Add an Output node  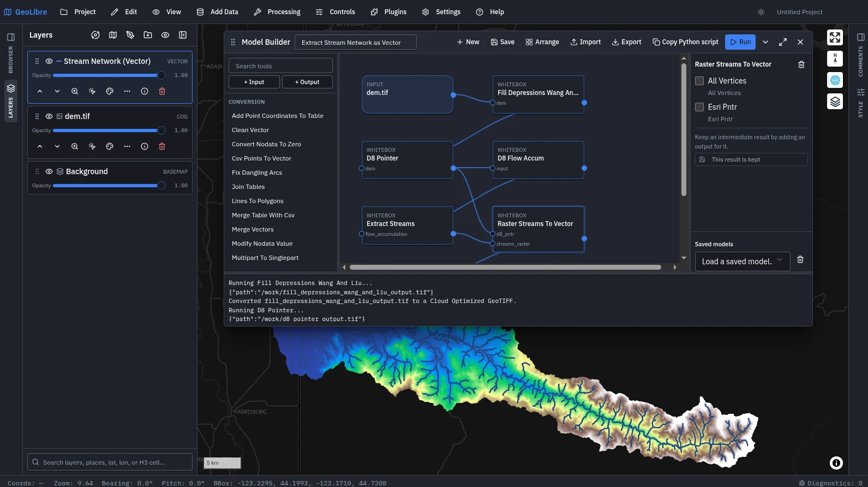point(307,82)
